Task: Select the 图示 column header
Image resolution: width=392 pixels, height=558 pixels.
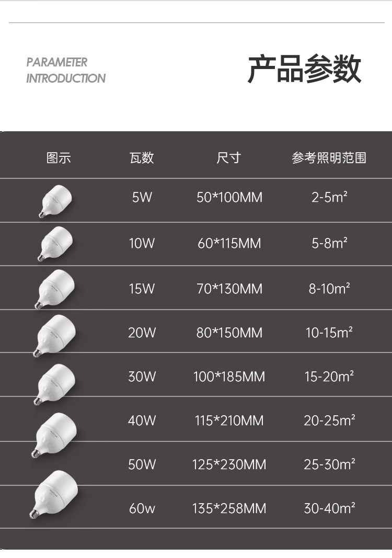Action: click(x=59, y=158)
